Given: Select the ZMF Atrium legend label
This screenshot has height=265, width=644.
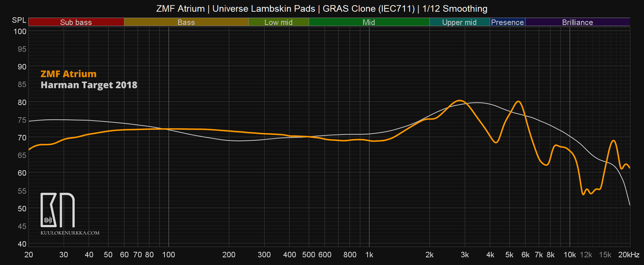Looking at the screenshot, I should coord(68,74).
